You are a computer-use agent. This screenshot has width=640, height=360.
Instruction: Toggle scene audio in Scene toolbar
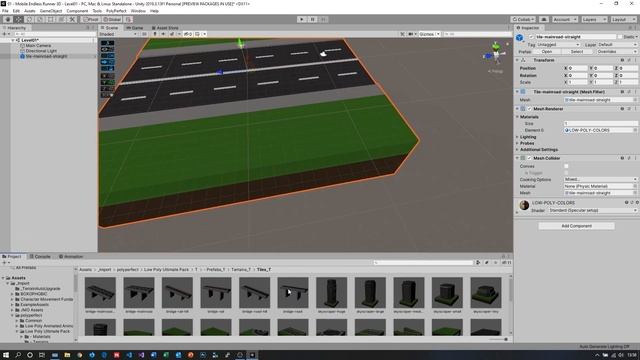click(163, 34)
